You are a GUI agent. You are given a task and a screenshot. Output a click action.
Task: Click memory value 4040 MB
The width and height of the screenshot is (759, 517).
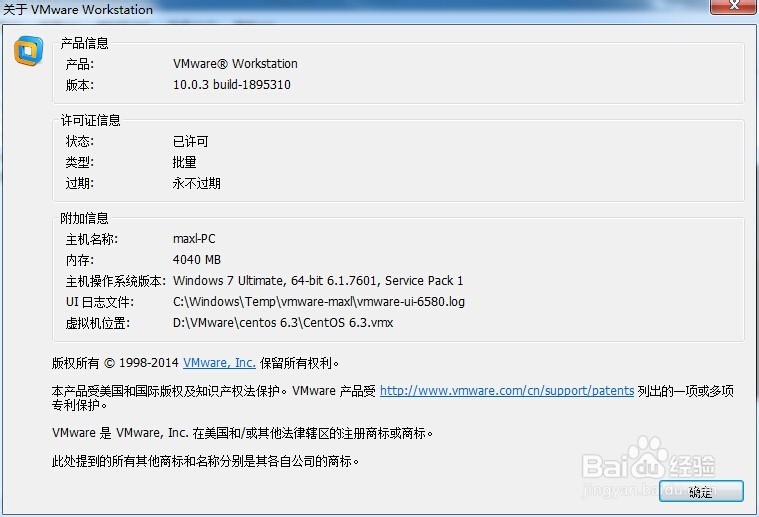[197, 260]
